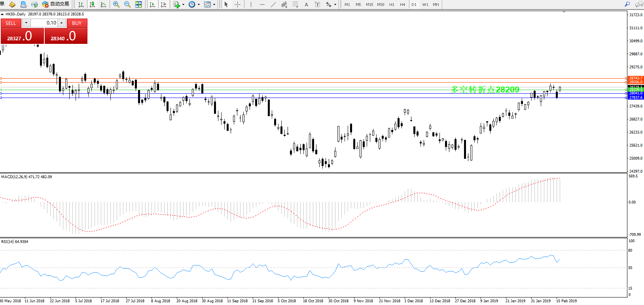The height and width of the screenshot is (305, 644).
Task: Click the lot size 0.10 input field
Action: point(44,23)
